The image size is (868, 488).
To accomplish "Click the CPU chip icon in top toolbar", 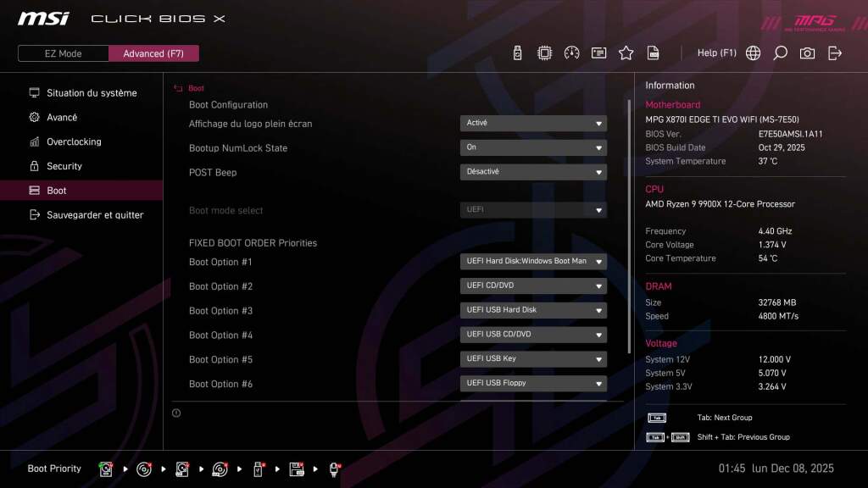I will [x=544, y=53].
